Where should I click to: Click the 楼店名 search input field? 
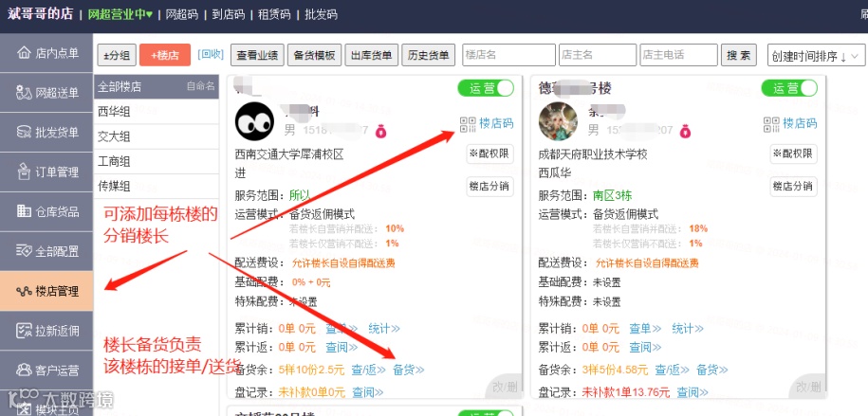508,55
